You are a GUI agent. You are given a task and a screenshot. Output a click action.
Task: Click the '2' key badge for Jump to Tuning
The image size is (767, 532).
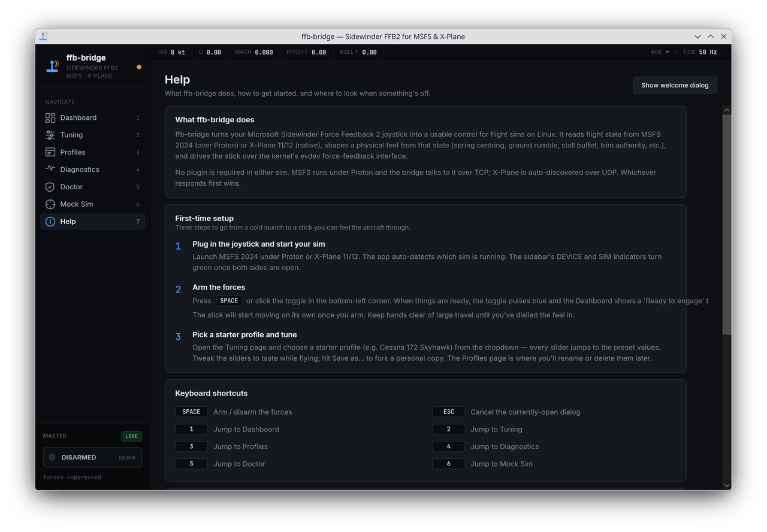(x=449, y=430)
